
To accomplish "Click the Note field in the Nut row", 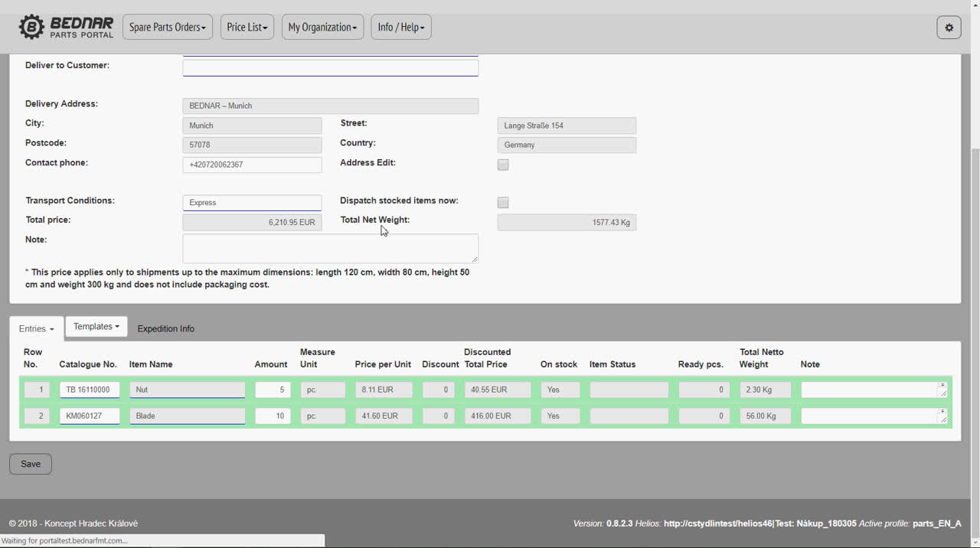I will pyautogui.click(x=869, y=390).
